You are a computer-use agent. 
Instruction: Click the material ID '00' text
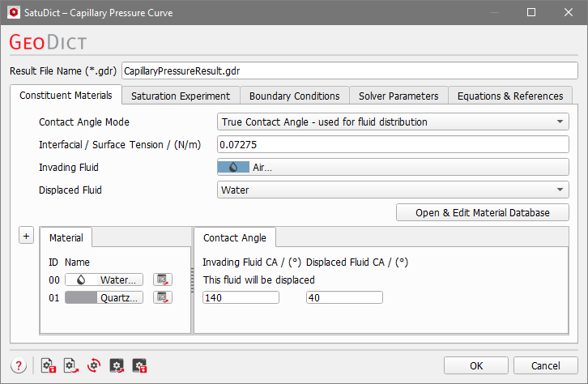54,280
